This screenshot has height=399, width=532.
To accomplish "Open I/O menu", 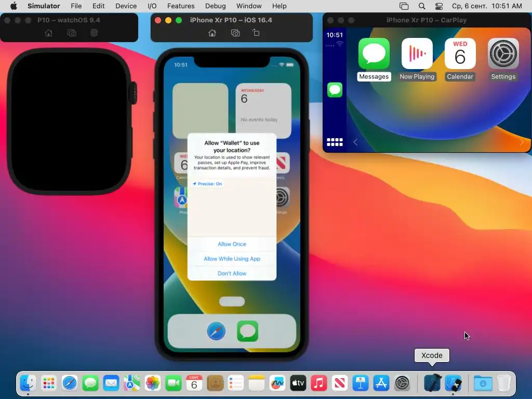I will (152, 6).
